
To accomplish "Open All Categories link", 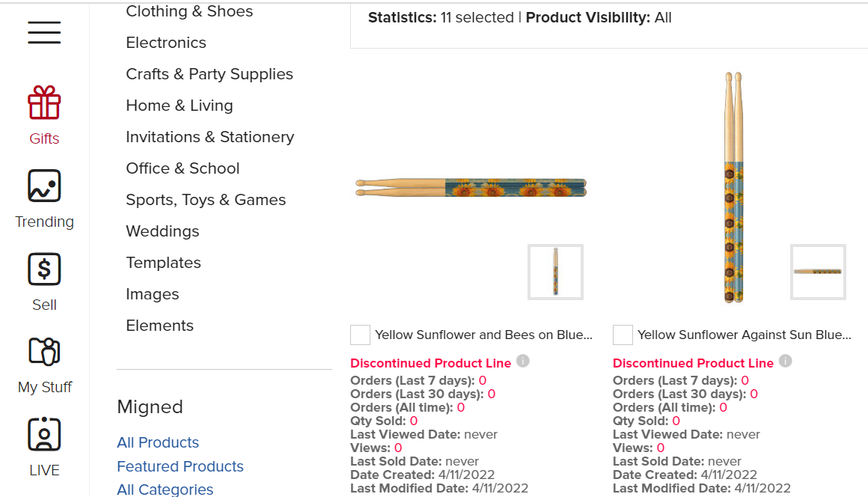I will [x=165, y=490].
